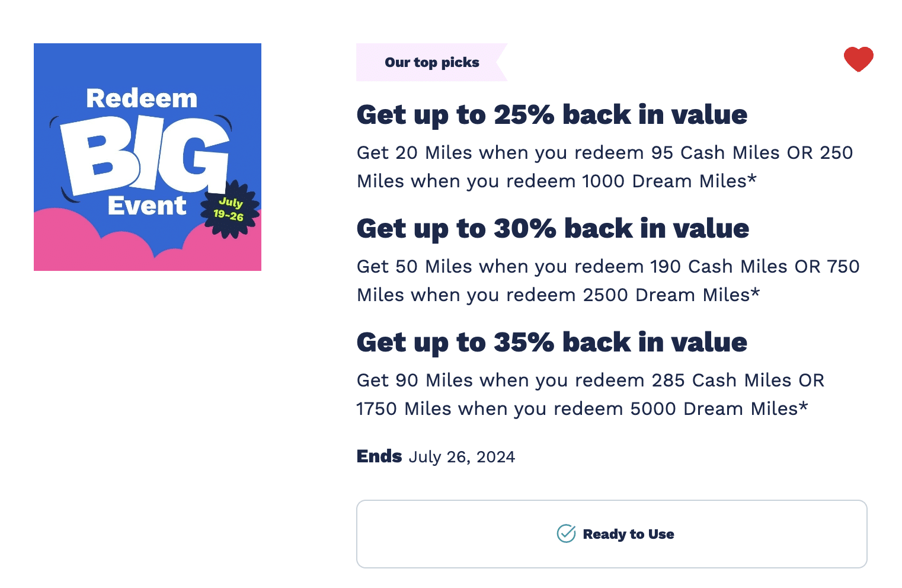Click the July 19-26 starburst badge
This screenshot has height=588, width=902.
tap(229, 209)
